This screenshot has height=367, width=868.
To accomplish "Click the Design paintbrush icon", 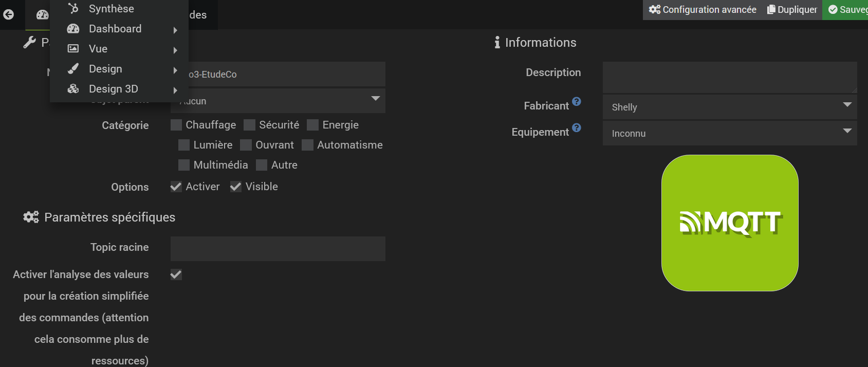I will [73, 68].
